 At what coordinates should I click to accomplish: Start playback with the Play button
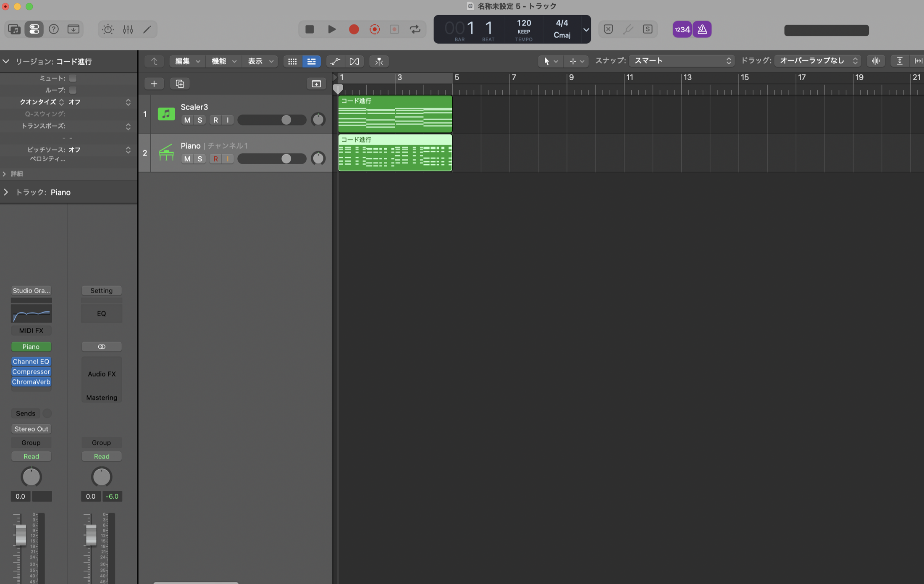point(332,29)
